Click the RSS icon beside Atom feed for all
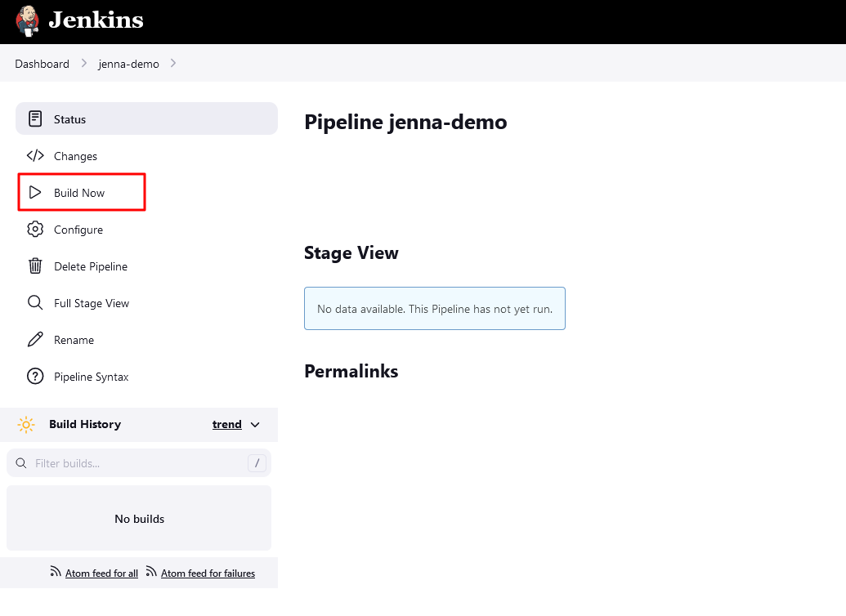This screenshot has width=846, height=616. coord(56,571)
